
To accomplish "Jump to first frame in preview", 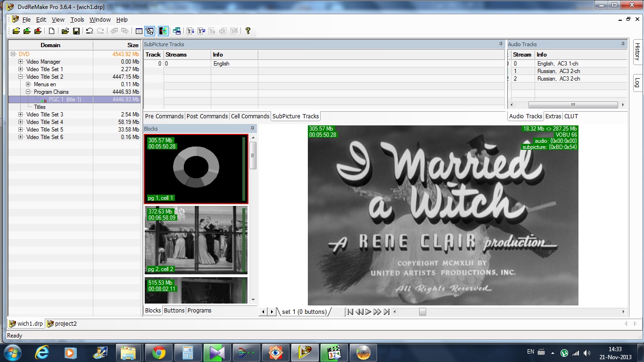I will click(350, 312).
